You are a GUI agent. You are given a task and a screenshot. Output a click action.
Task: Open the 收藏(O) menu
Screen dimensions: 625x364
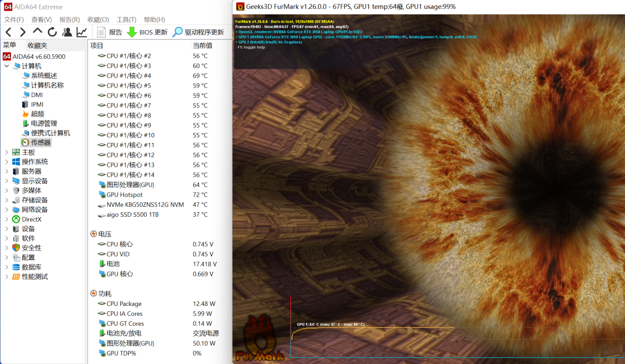coord(98,20)
